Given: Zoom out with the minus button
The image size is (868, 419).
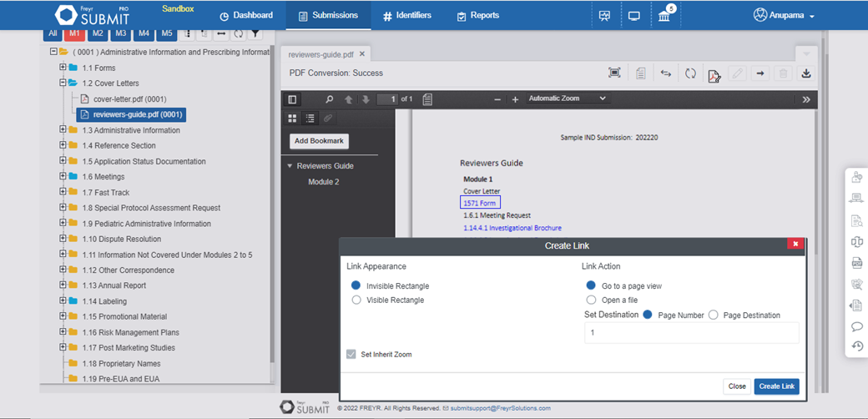Looking at the screenshot, I should pyautogui.click(x=497, y=99).
